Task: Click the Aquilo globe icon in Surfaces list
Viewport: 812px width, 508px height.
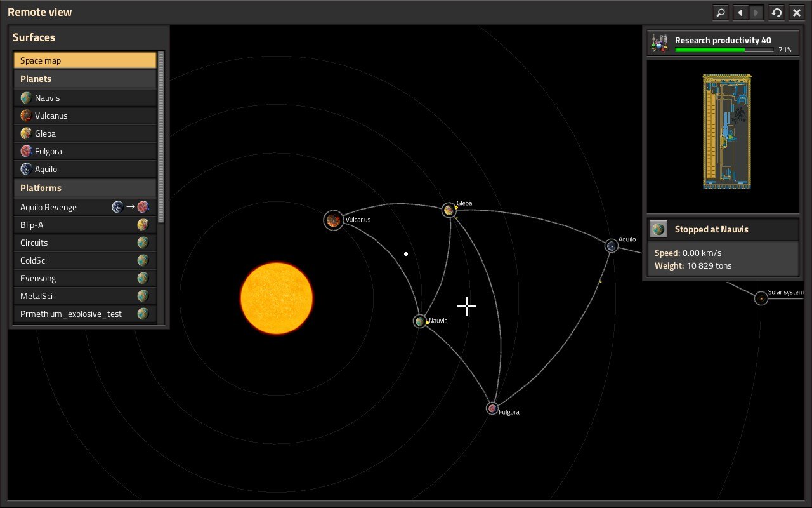Action: [26, 169]
